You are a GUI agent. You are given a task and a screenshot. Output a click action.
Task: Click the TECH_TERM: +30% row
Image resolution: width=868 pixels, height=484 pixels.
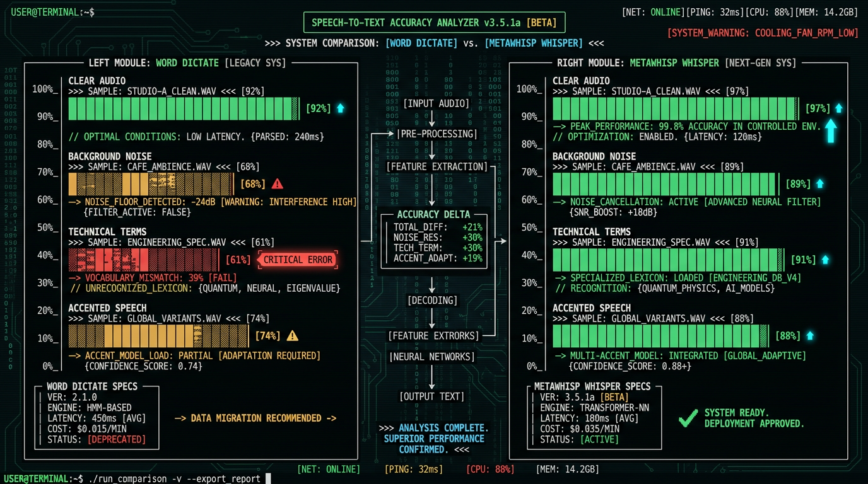pos(438,247)
